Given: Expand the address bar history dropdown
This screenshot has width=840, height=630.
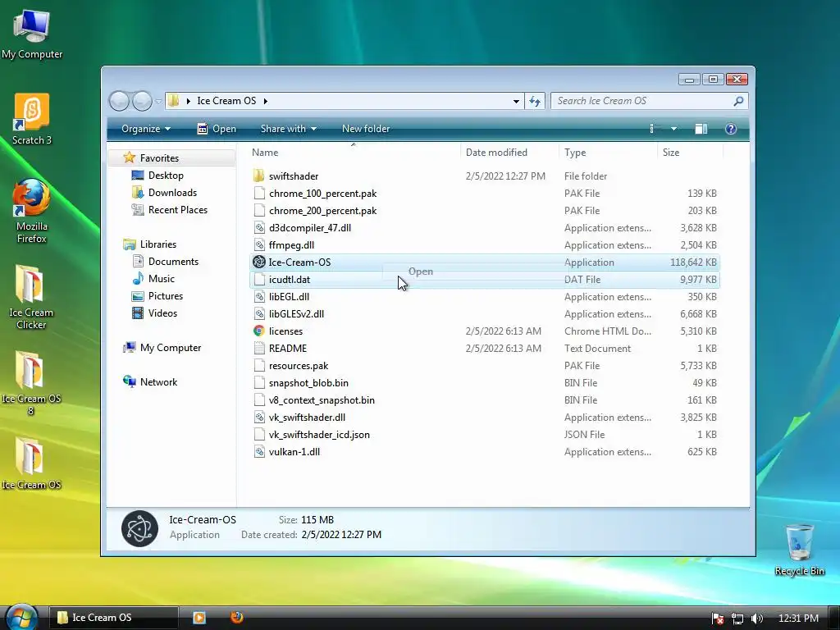Looking at the screenshot, I should point(516,101).
